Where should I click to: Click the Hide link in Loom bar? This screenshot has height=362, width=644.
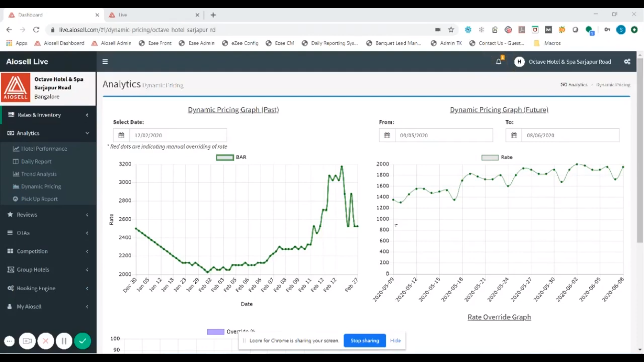click(395, 341)
